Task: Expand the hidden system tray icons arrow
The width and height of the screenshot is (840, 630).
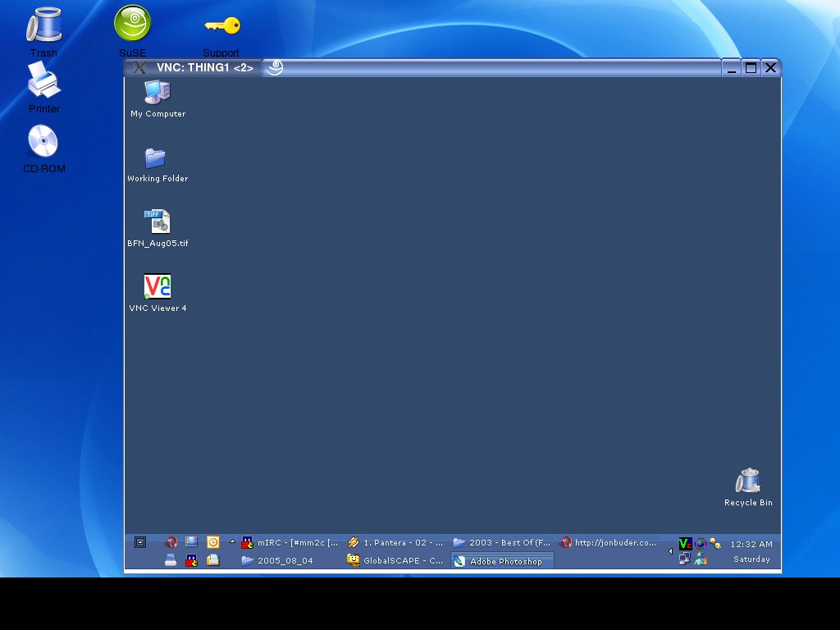Action: pyautogui.click(x=671, y=552)
